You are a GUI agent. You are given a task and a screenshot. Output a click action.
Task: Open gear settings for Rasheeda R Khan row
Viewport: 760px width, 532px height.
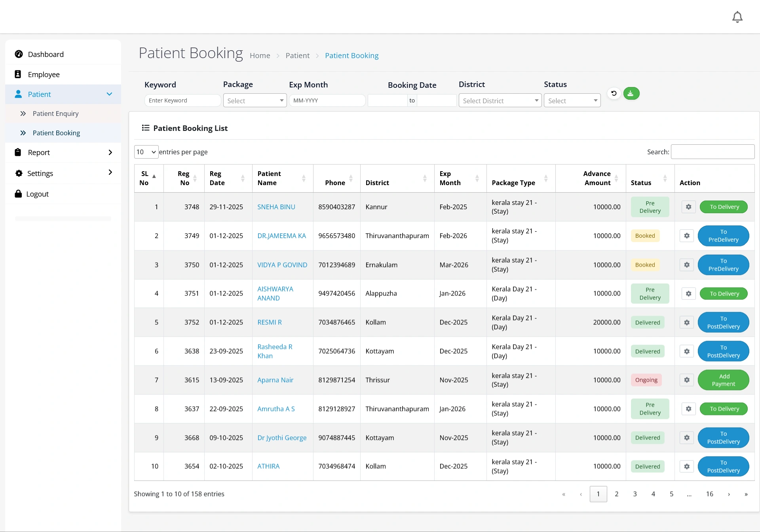pyautogui.click(x=687, y=351)
